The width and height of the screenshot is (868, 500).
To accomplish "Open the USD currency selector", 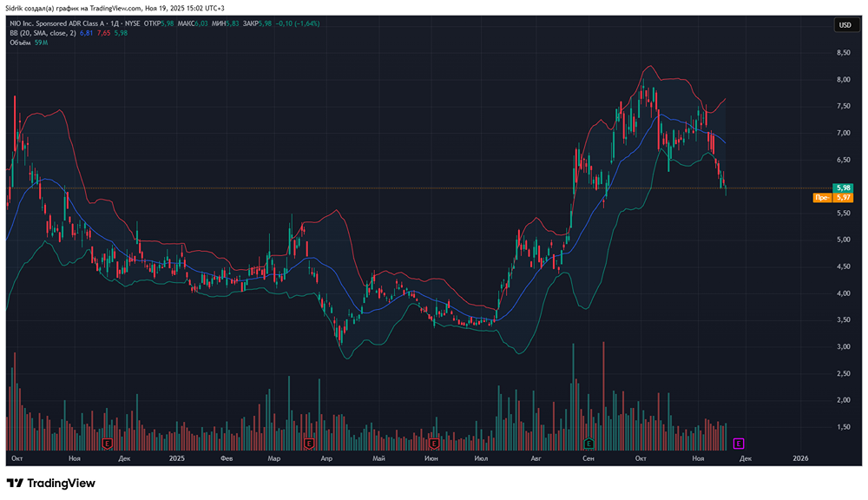I will point(844,25).
